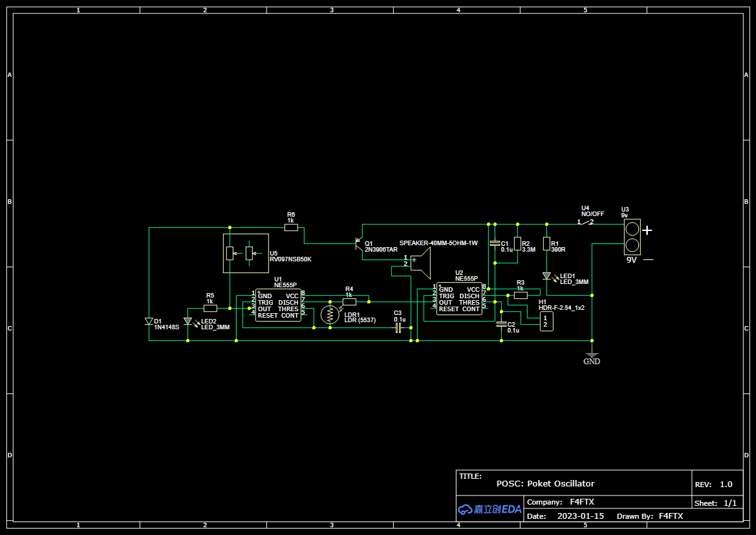
Task: Select the GND ground symbol
Action: [x=592, y=355]
